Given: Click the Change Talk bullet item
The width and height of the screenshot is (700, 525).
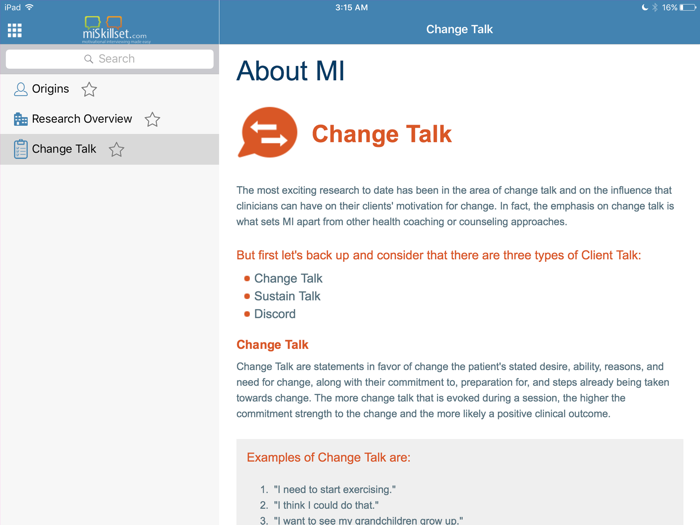Looking at the screenshot, I should click(x=288, y=279).
